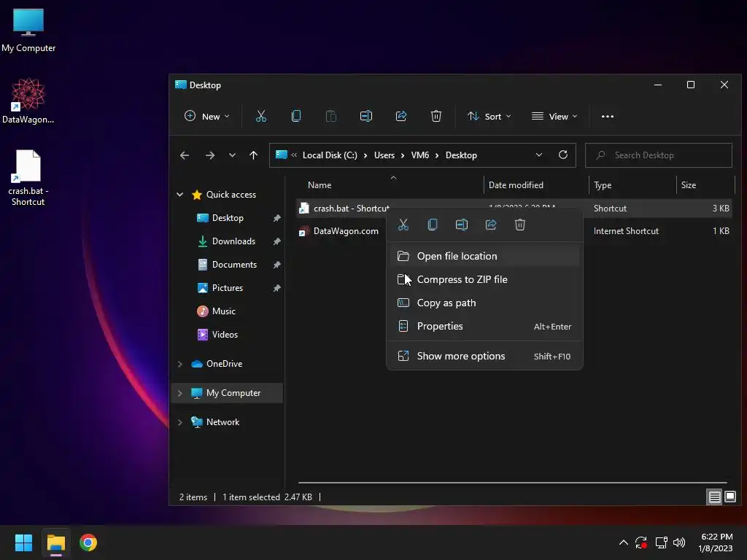Open the View dropdown
This screenshot has width=747, height=560.
(554, 116)
